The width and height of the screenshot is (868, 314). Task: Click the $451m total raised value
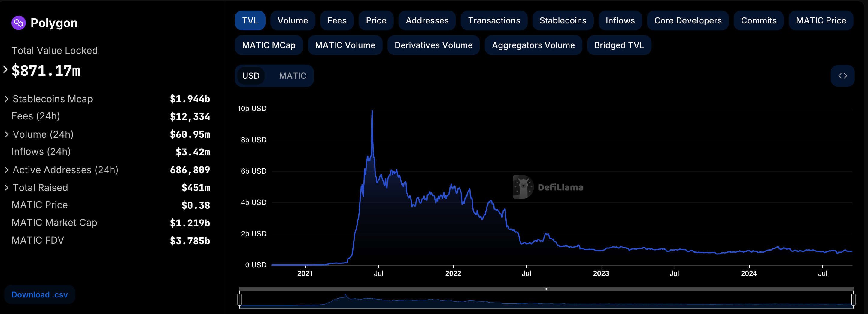click(196, 187)
